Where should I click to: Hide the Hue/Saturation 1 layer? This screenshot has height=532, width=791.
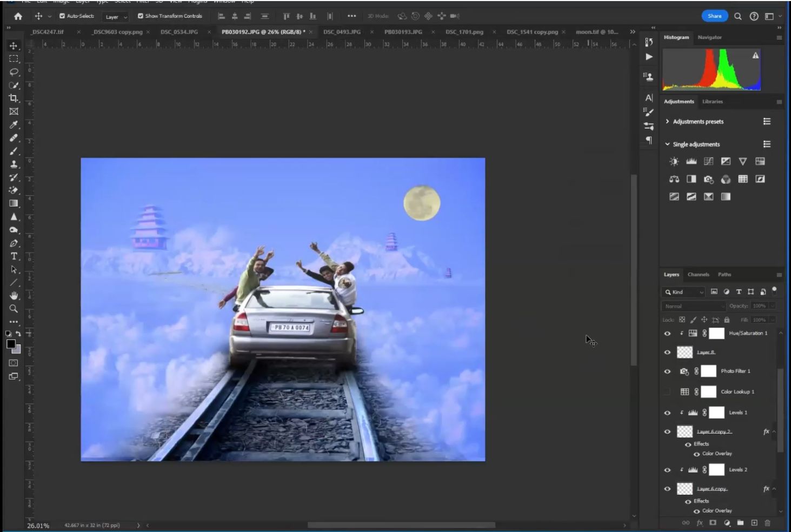click(x=667, y=334)
